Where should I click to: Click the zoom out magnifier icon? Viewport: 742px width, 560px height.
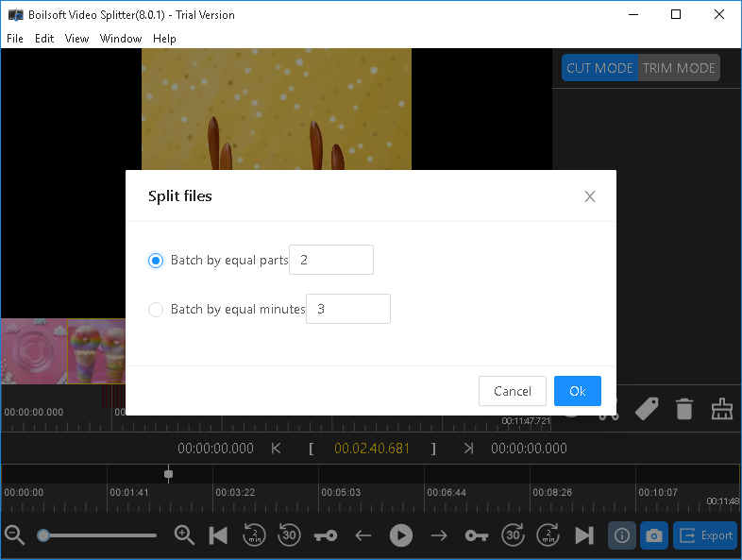point(14,535)
